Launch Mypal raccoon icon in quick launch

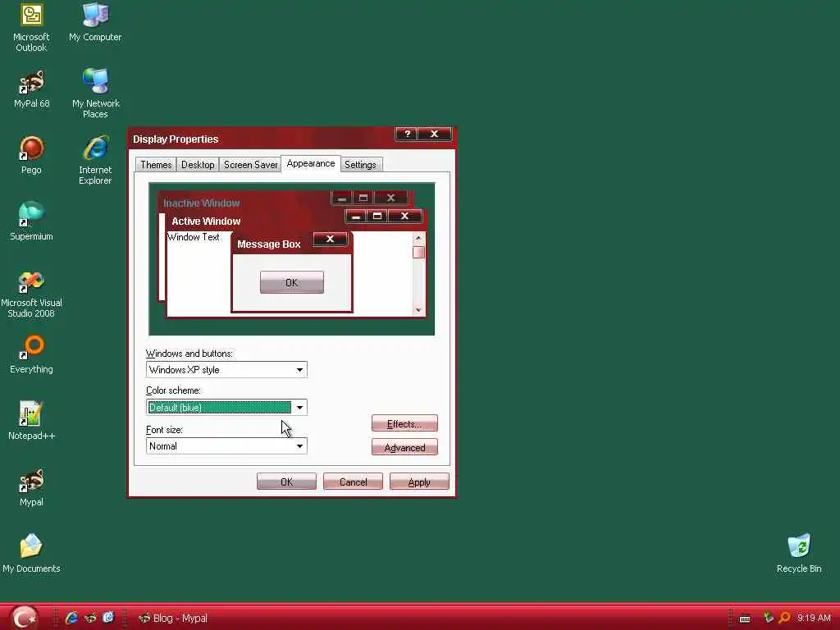(90, 618)
